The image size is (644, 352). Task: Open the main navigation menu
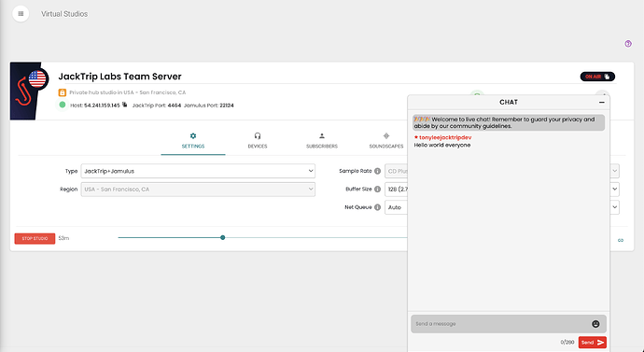tap(21, 14)
